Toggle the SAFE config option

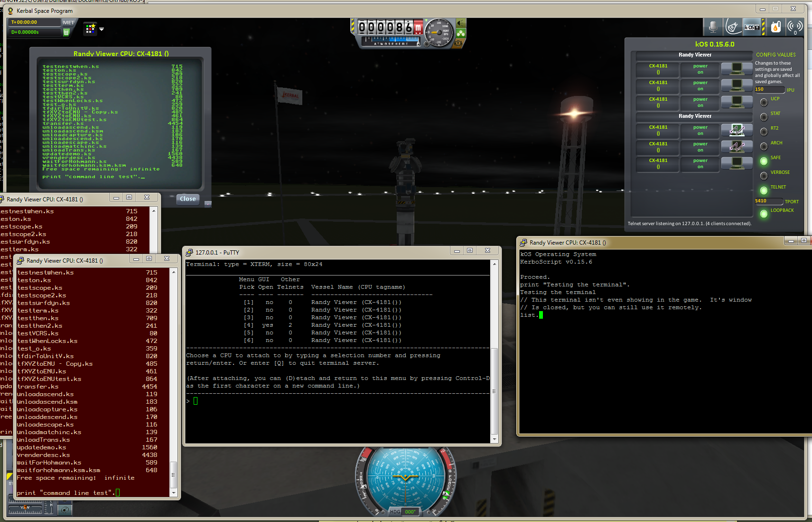pyautogui.click(x=764, y=161)
